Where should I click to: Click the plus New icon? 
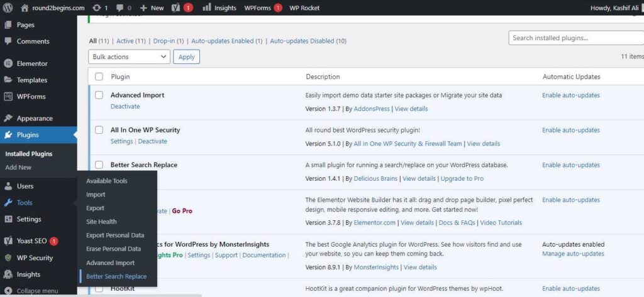click(143, 8)
